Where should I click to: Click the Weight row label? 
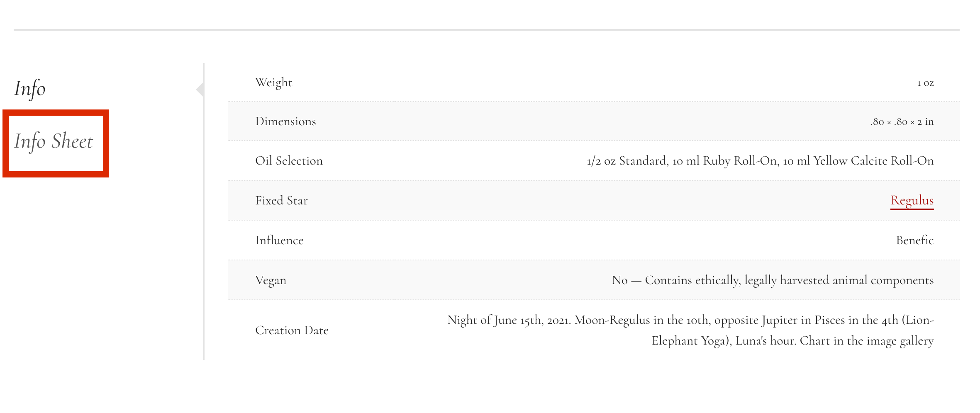pos(274,83)
